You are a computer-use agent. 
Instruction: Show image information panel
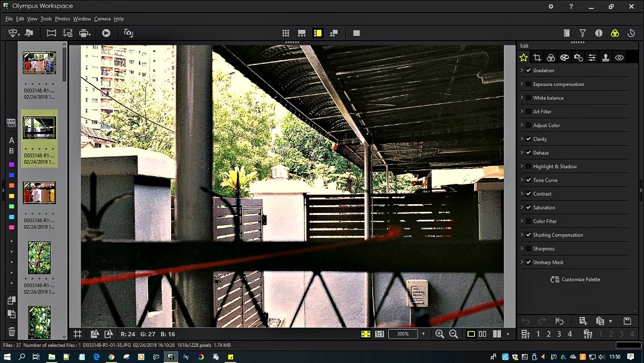point(599,33)
